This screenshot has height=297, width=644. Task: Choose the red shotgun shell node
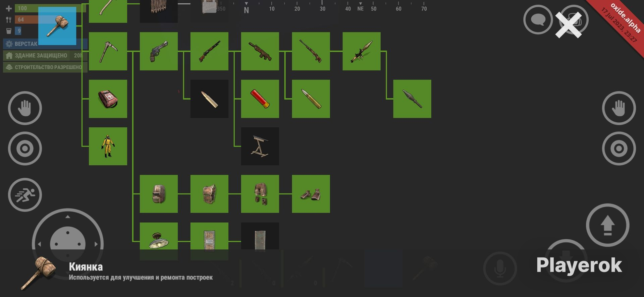coord(260,99)
